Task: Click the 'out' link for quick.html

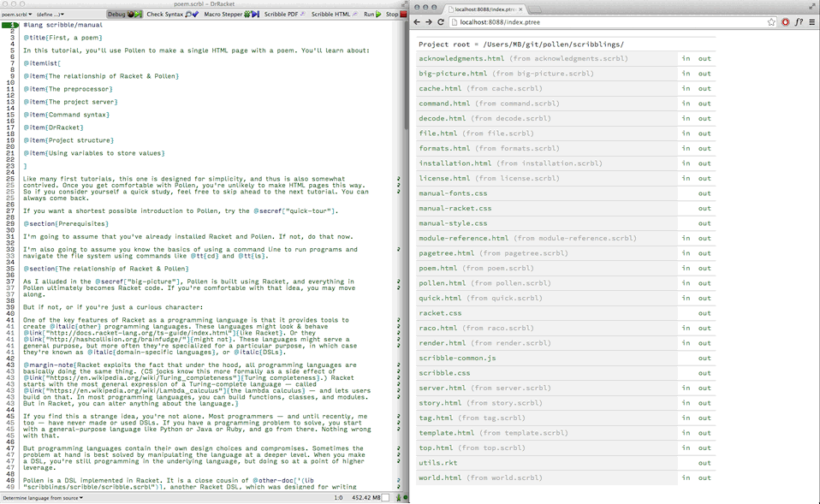Action: (x=704, y=299)
